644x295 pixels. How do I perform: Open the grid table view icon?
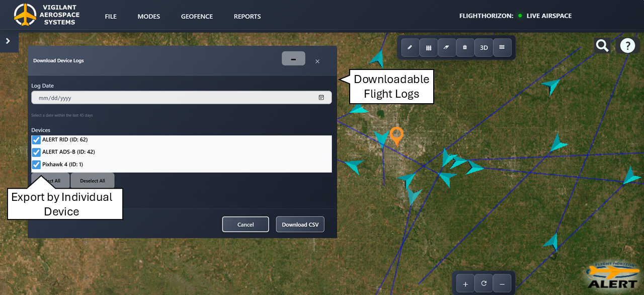(x=502, y=47)
